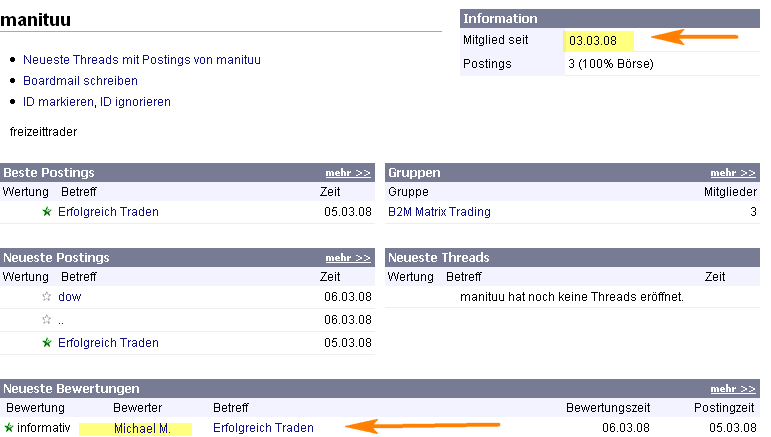
Task: Click green star in Beste Postings row
Action: (46, 212)
